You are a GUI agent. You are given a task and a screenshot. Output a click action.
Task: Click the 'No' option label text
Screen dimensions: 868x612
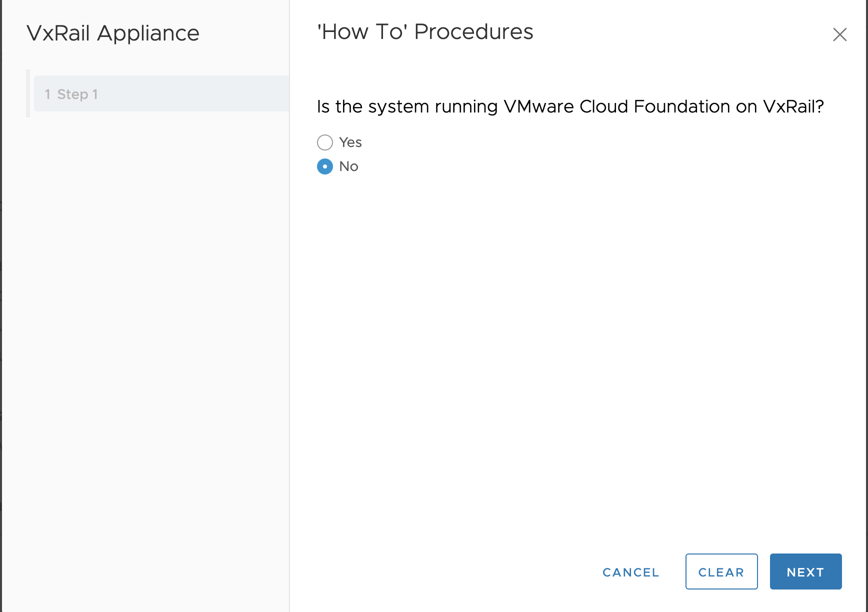click(x=348, y=166)
